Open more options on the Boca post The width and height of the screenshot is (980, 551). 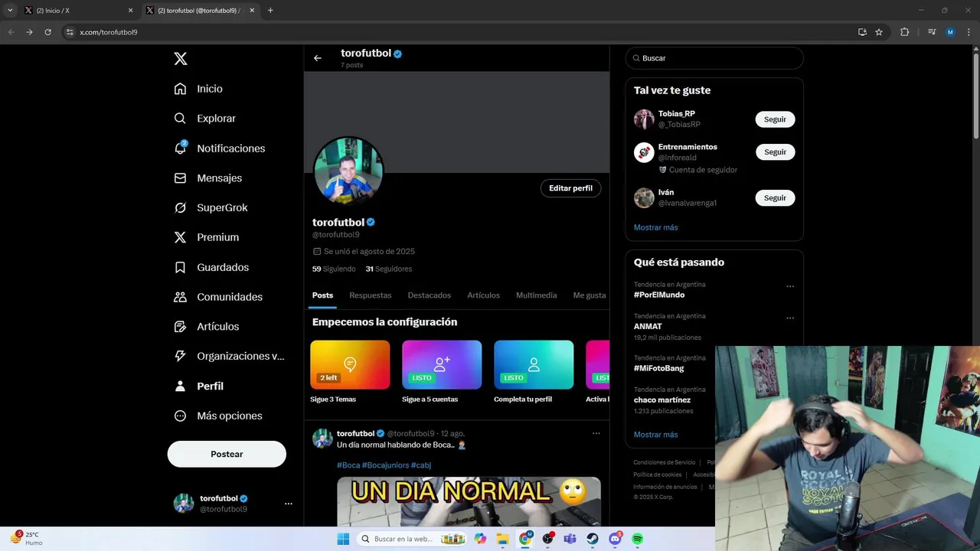tap(596, 433)
